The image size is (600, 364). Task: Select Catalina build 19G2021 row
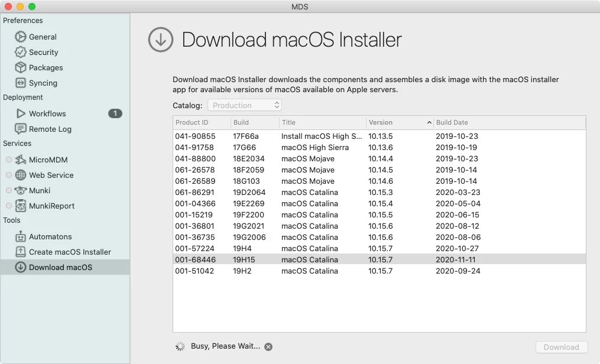coord(379,226)
